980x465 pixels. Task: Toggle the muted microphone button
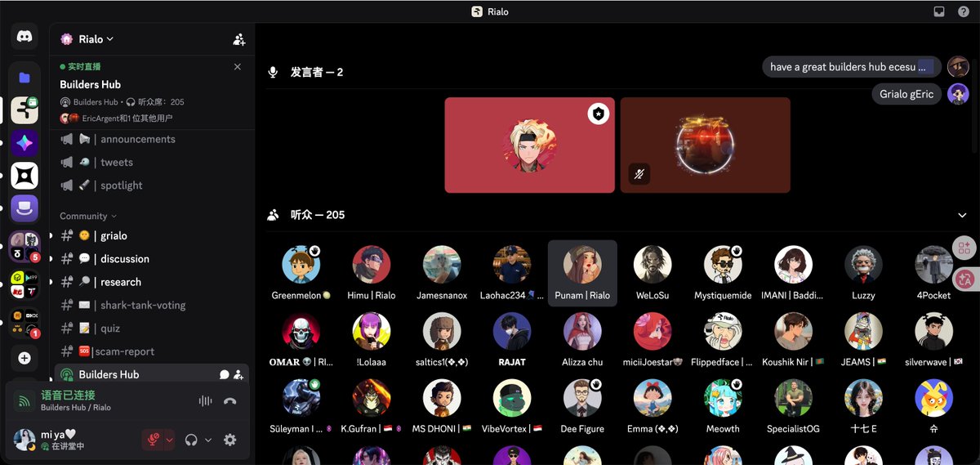[x=152, y=440]
